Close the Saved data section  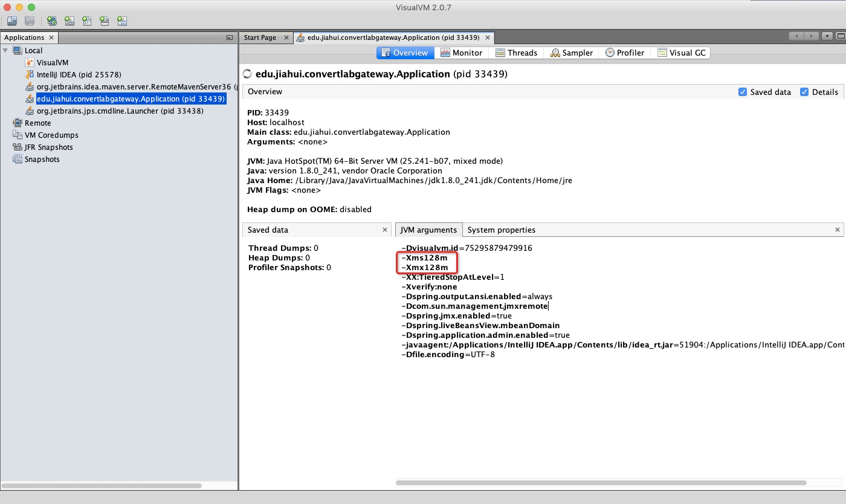pyautogui.click(x=385, y=230)
